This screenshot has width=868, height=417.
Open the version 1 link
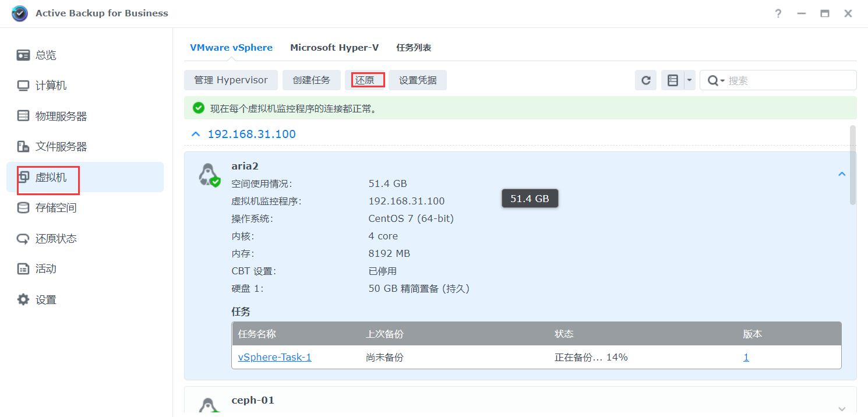(x=746, y=358)
